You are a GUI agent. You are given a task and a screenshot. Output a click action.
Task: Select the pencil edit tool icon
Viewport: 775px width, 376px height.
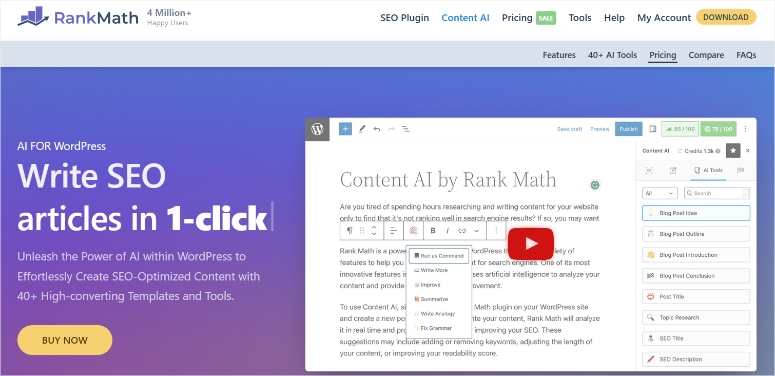pos(362,129)
